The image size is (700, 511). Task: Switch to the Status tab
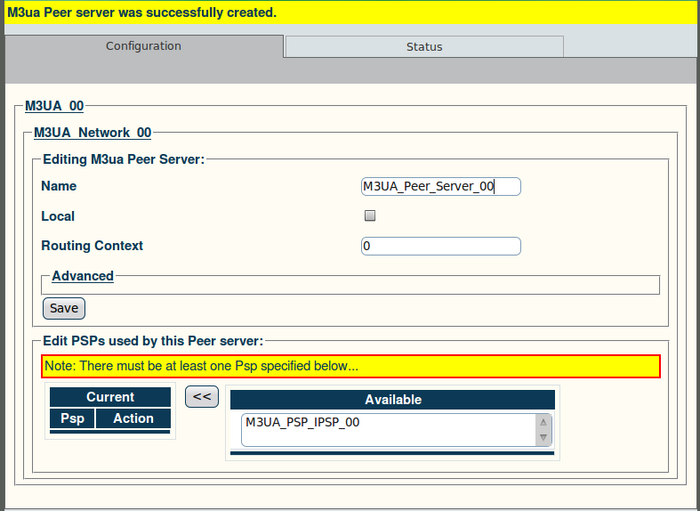424,46
